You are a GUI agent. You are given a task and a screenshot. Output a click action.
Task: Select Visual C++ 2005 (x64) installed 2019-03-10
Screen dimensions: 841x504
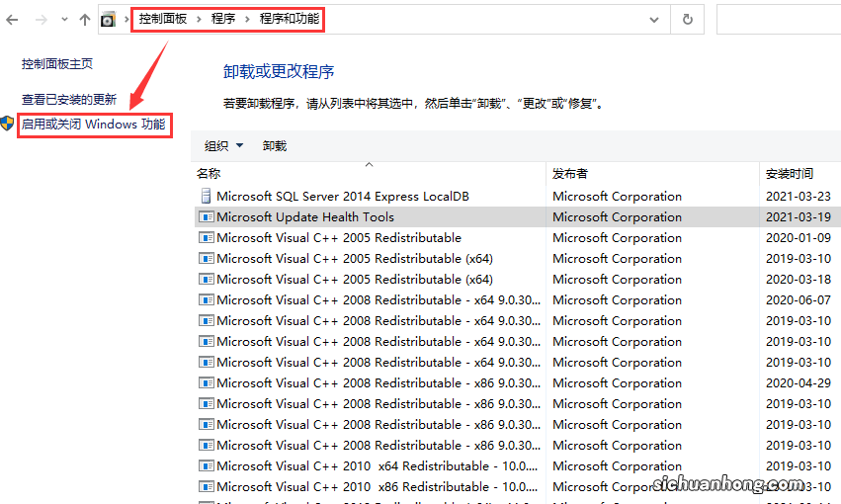[x=355, y=259]
